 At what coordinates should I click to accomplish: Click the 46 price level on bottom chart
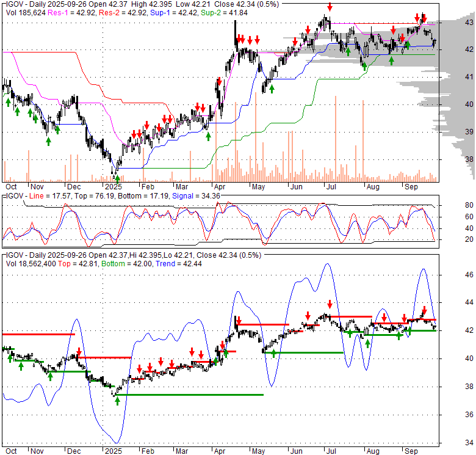pyautogui.click(x=469, y=275)
